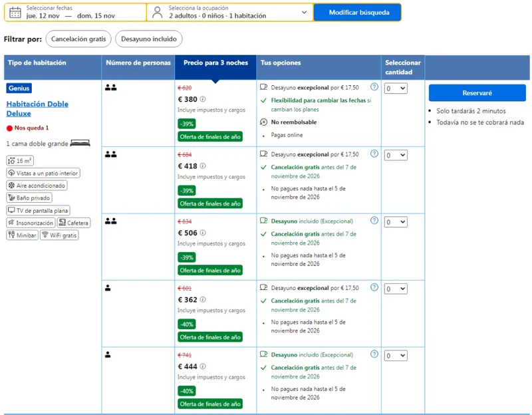Click the help question mark in the € 362 row
The height and width of the screenshot is (415, 532).
tap(374, 287)
